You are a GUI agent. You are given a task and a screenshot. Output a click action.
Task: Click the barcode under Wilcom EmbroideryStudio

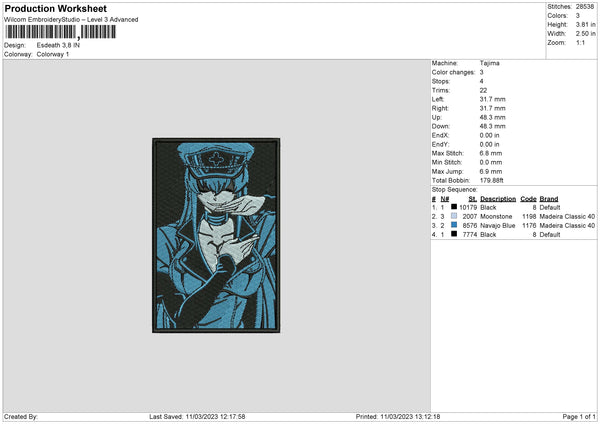(60, 32)
